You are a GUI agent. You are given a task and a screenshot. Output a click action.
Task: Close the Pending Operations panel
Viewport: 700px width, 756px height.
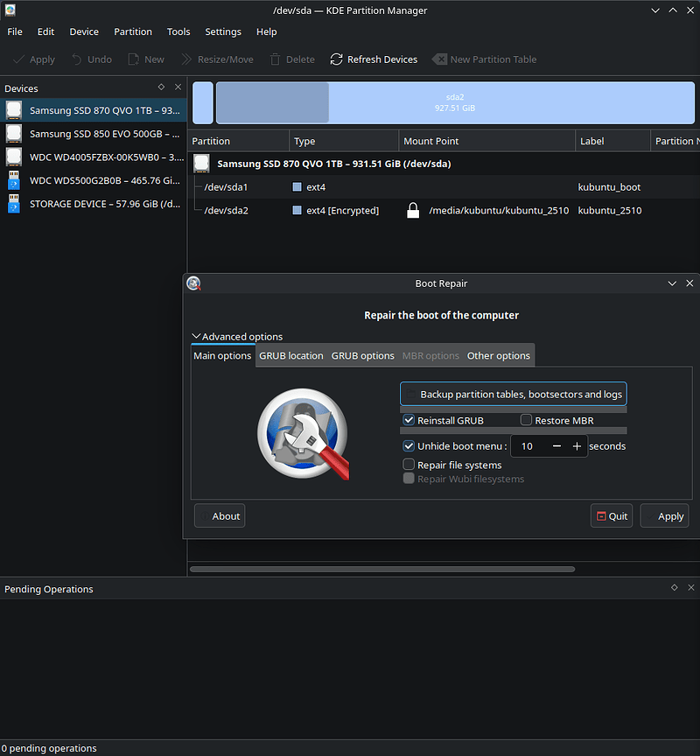click(690, 588)
